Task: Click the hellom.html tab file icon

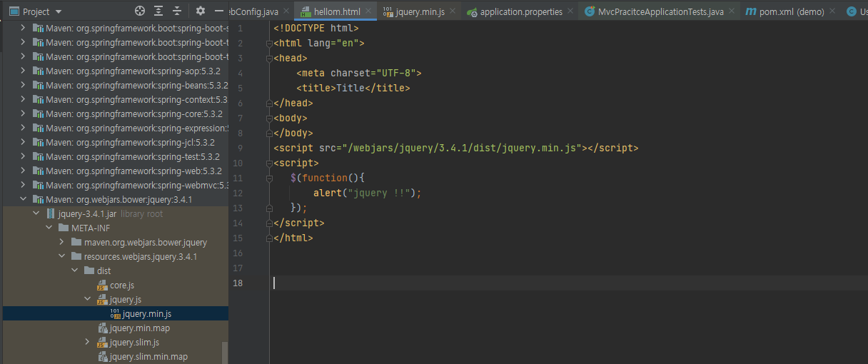Action: pyautogui.click(x=306, y=12)
